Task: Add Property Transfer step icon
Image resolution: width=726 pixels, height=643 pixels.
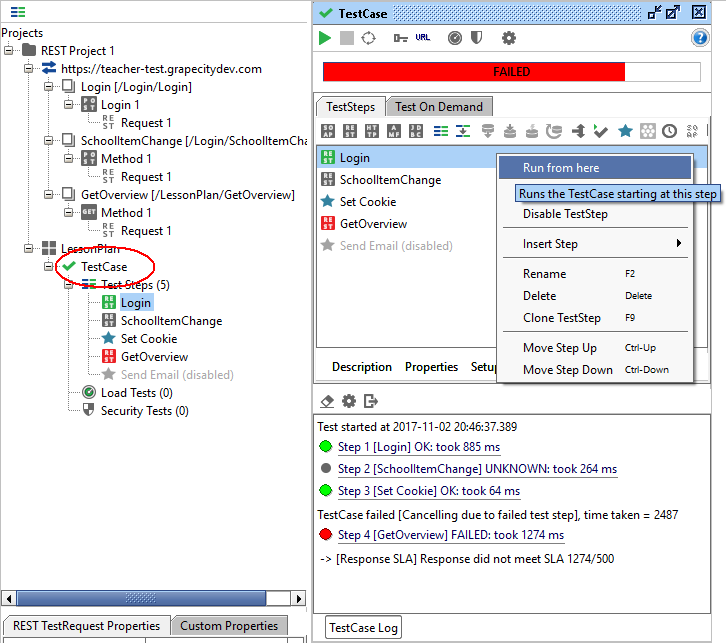Action: (x=463, y=131)
